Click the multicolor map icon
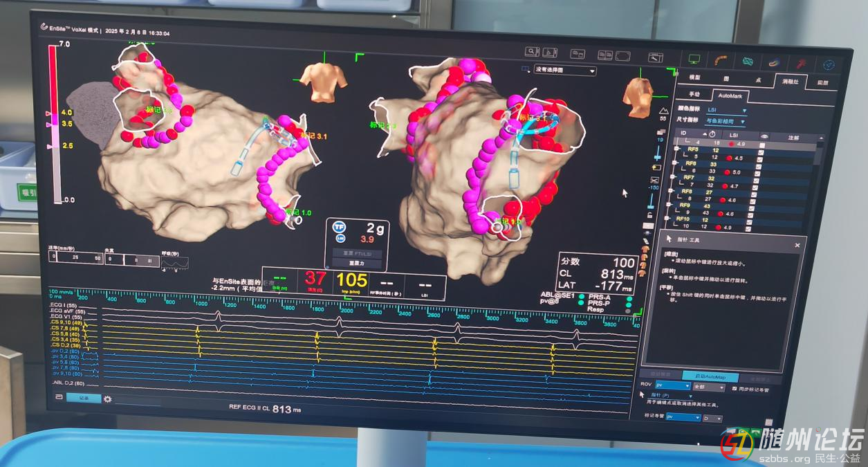The height and width of the screenshot is (467, 868). click(x=775, y=62)
